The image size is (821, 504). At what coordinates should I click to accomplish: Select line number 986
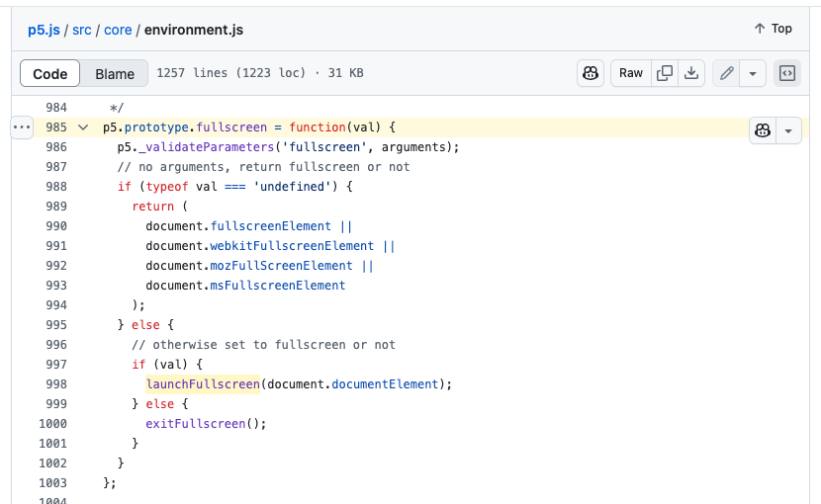click(x=56, y=147)
